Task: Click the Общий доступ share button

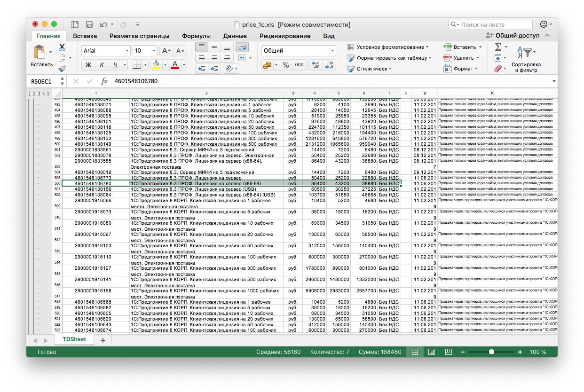Action: [x=513, y=36]
